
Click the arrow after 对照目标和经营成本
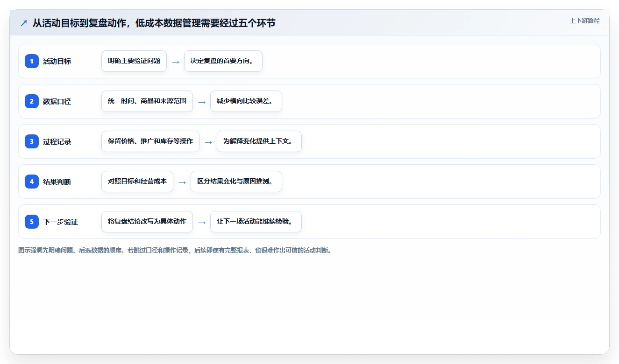[182, 182]
